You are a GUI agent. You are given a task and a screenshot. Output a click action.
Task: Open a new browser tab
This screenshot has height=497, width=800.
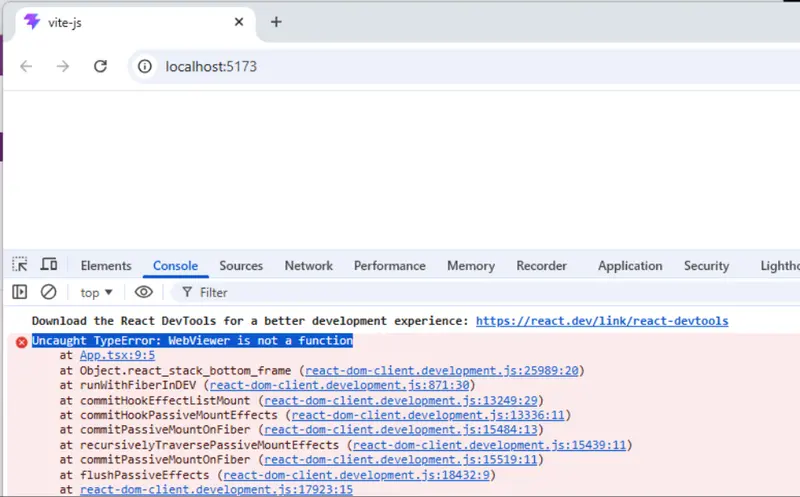276,22
